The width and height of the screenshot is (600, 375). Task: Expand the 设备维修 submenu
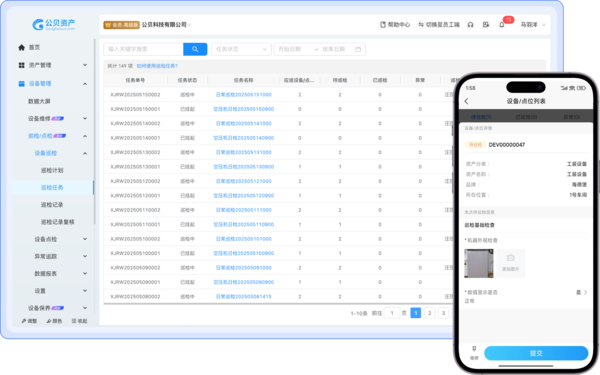coord(85,119)
